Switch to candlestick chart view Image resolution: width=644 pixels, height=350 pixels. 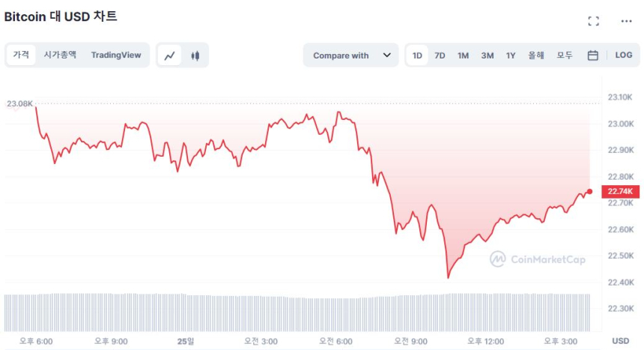pyautogui.click(x=195, y=55)
